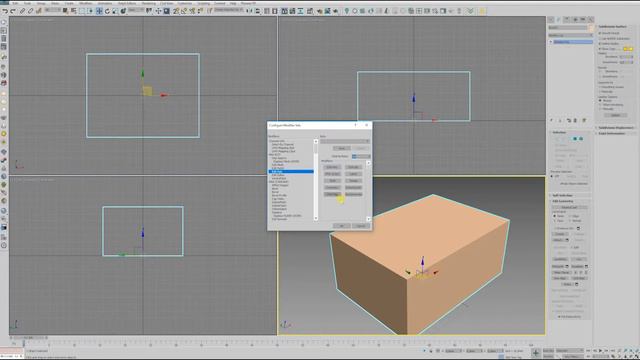Select Polygon sub-object level icon
Viewport: 640px width, 360px height.
[575, 138]
